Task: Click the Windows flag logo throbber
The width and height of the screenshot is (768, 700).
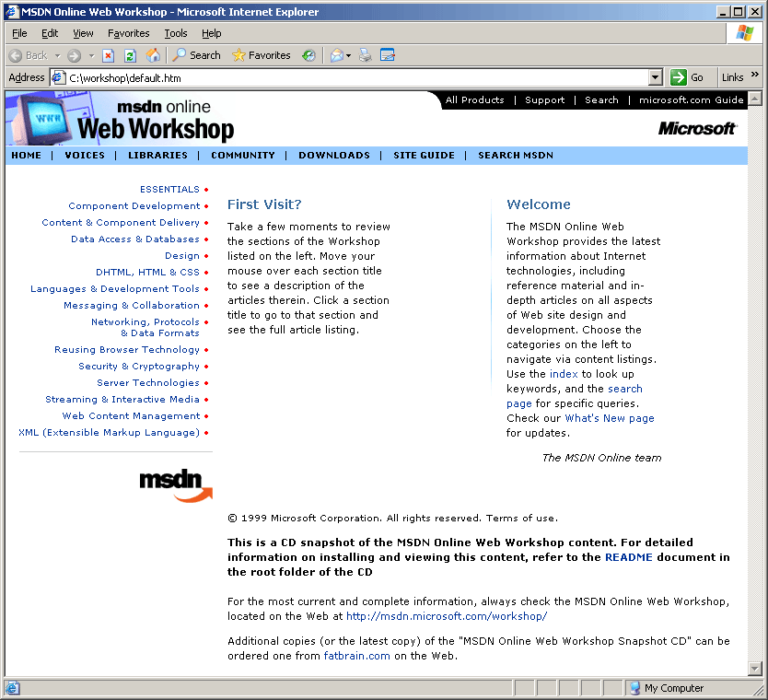Action: pyautogui.click(x=744, y=33)
